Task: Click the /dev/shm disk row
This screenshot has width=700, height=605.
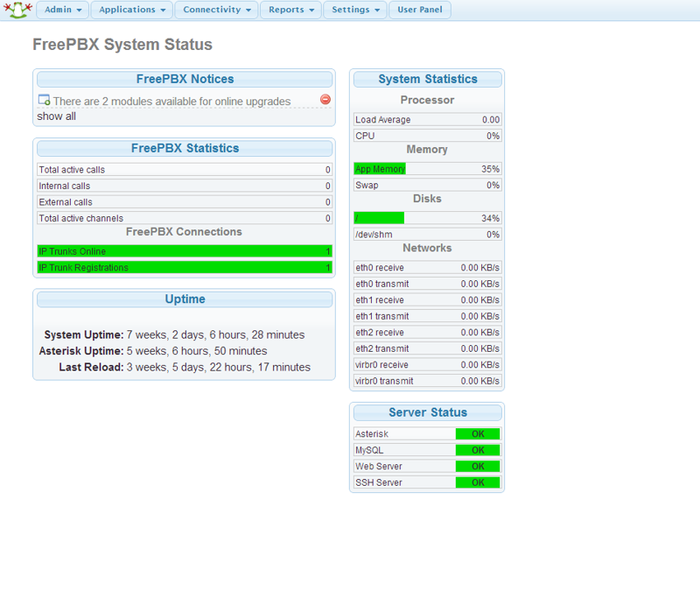Action: tap(427, 234)
